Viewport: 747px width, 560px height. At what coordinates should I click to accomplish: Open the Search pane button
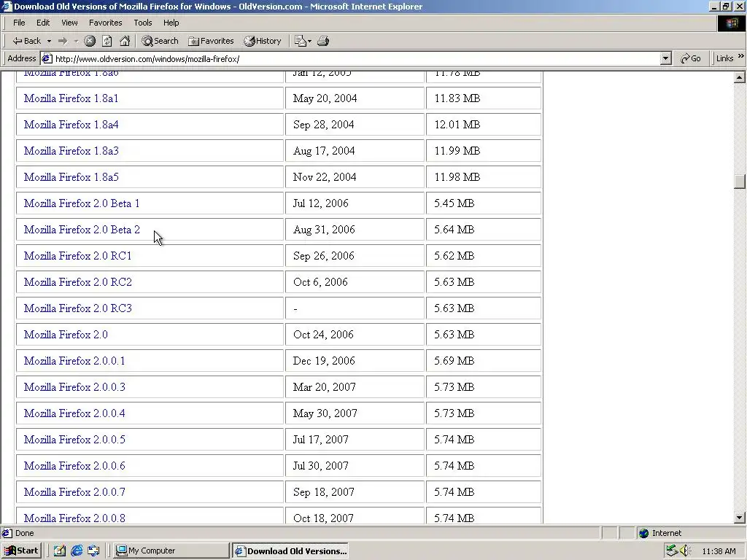point(160,41)
